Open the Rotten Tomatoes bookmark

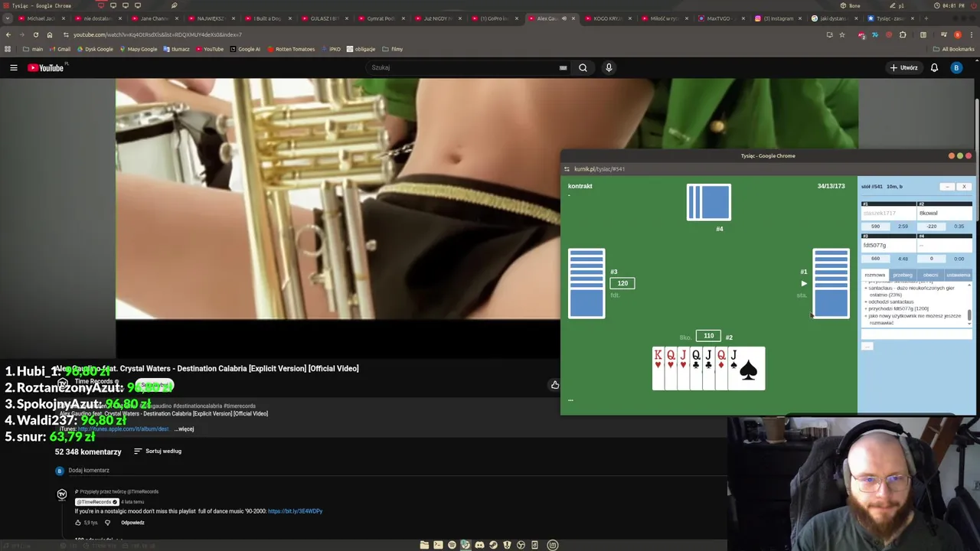[290, 49]
